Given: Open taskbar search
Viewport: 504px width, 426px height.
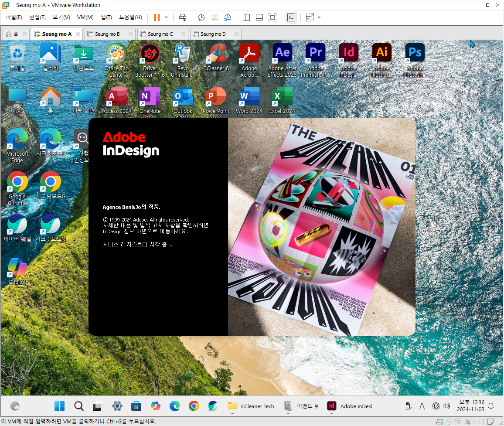Looking at the screenshot, I should [79, 406].
